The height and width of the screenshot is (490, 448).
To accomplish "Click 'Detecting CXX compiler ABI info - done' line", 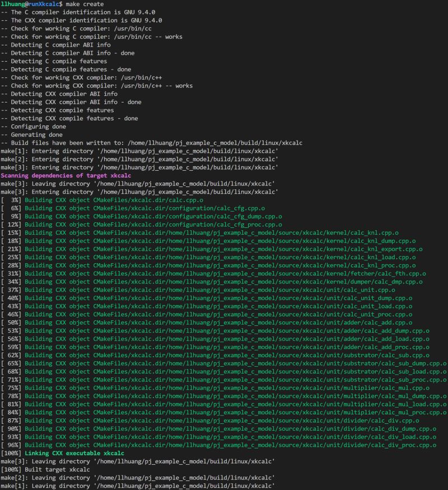I will click(x=71, y=102).
